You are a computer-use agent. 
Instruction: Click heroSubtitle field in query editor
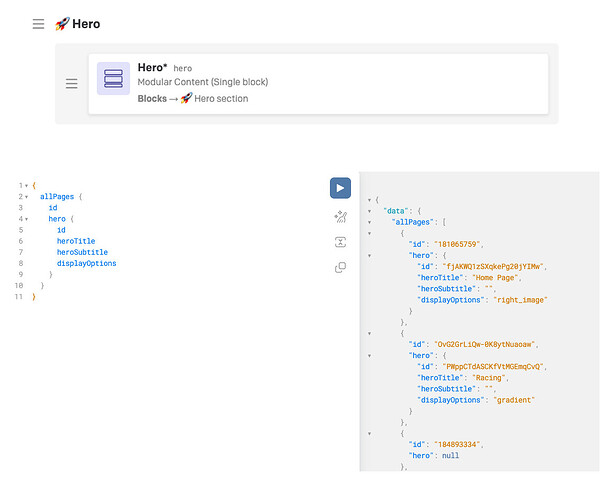pyautogui.click(x=82, y=252)
